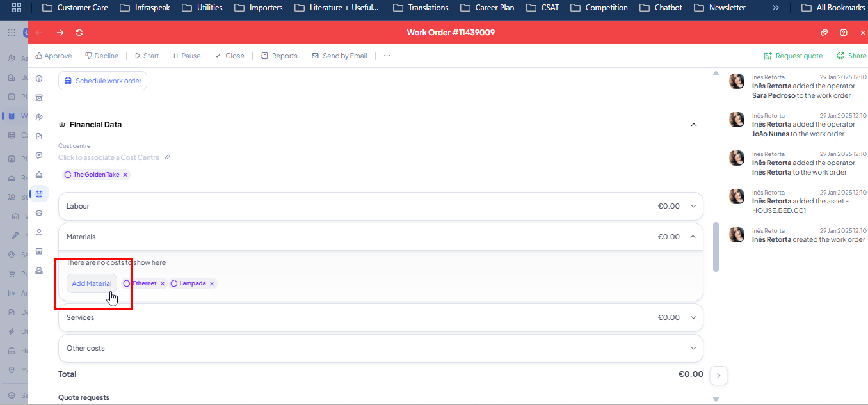Close the work order via toolbar
Image resolution: width=868 pixels, height=405 pixels.
(x=230, y=56)
